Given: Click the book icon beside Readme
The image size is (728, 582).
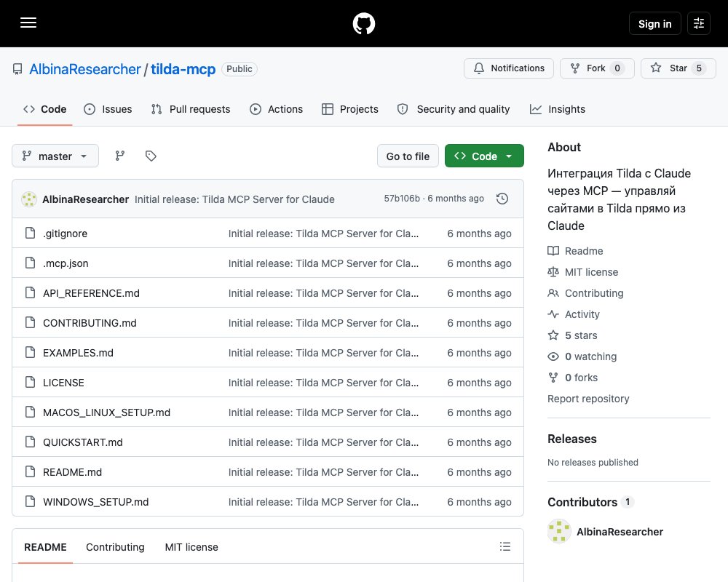Looking at the screenshot, I should tap(553, 250).
